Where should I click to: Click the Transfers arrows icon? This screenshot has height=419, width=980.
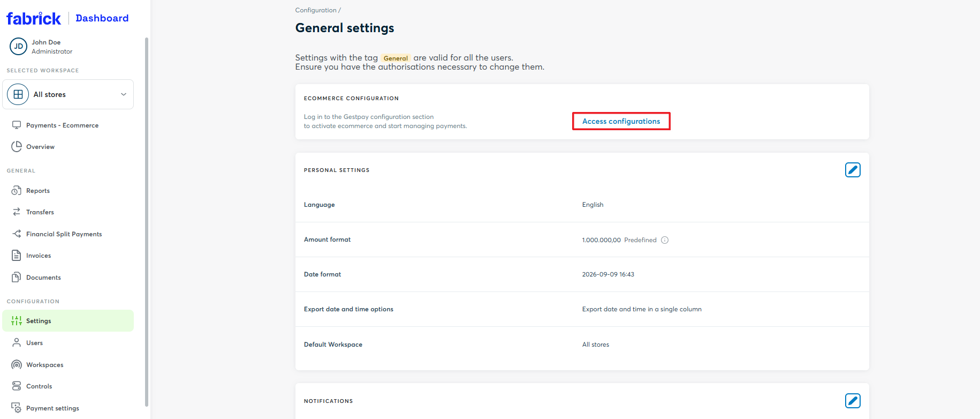[17, 212]
